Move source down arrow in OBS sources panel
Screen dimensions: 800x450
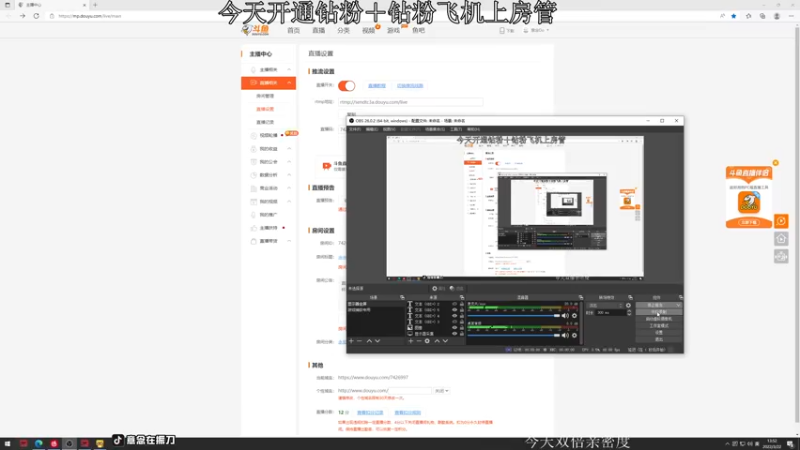tap(445, 341)
